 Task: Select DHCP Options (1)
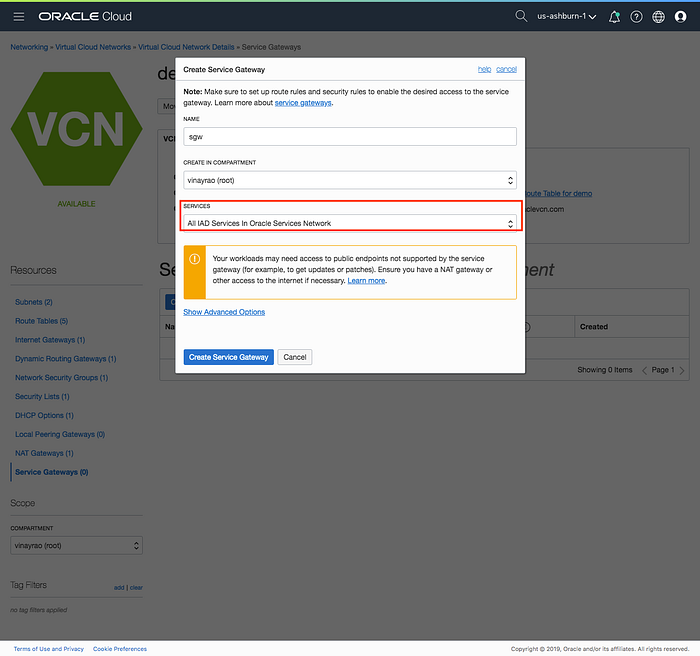point(44,415)
